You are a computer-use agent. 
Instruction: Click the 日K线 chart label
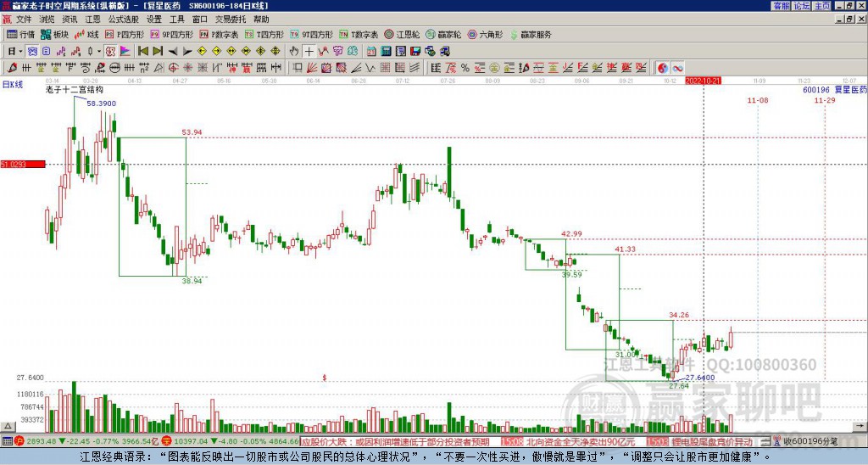13,85
